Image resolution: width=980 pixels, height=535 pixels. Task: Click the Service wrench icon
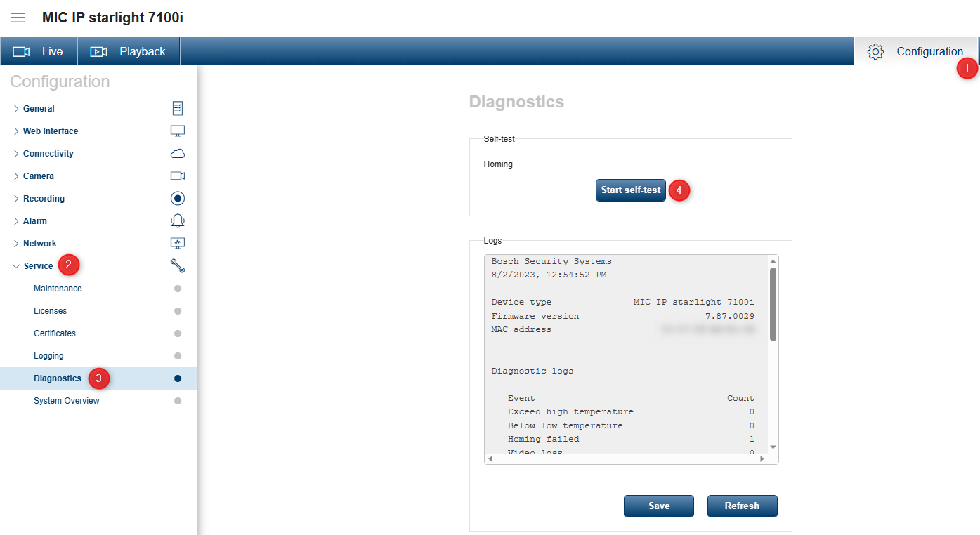(x=178, y=266)
